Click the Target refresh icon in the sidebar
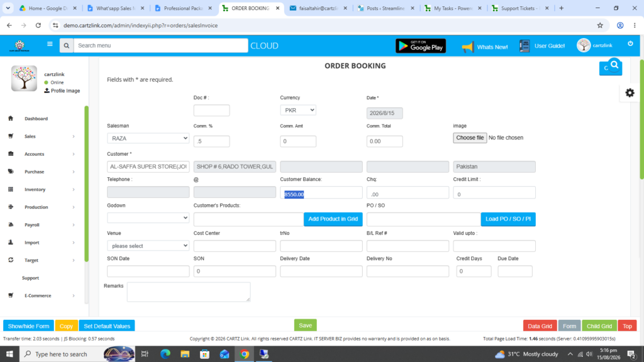 pyautogui.click(x=11, y=260)
